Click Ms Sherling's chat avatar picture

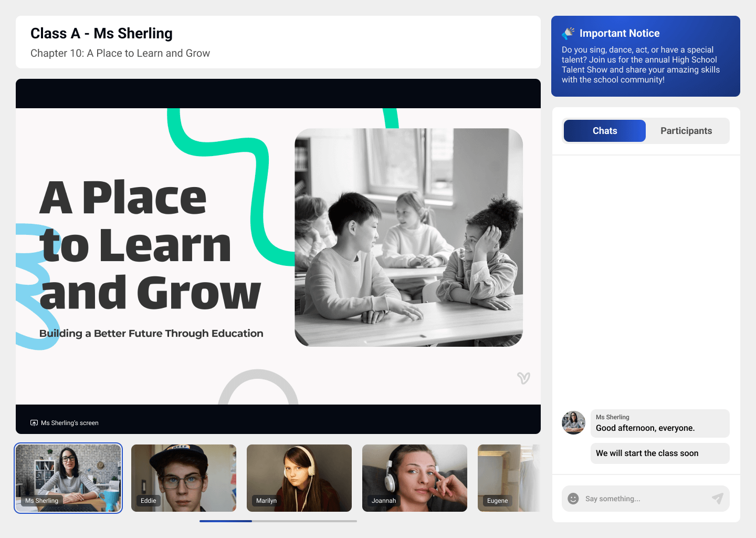click(573, 423)
